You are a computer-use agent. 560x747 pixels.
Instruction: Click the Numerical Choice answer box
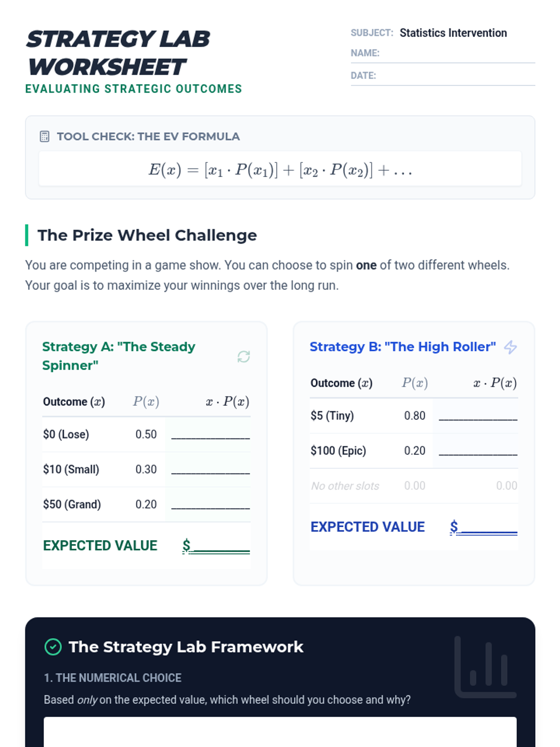(280, 732)
